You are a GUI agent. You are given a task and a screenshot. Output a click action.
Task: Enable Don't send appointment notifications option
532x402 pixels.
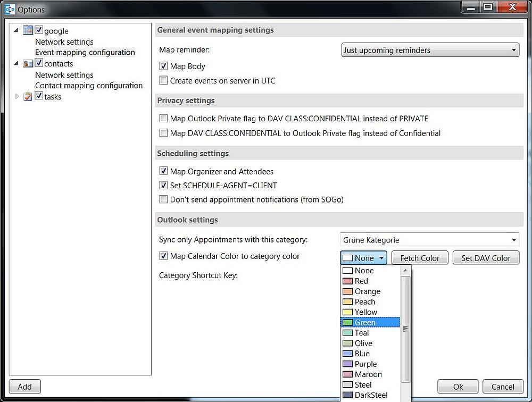pos(163,199)
